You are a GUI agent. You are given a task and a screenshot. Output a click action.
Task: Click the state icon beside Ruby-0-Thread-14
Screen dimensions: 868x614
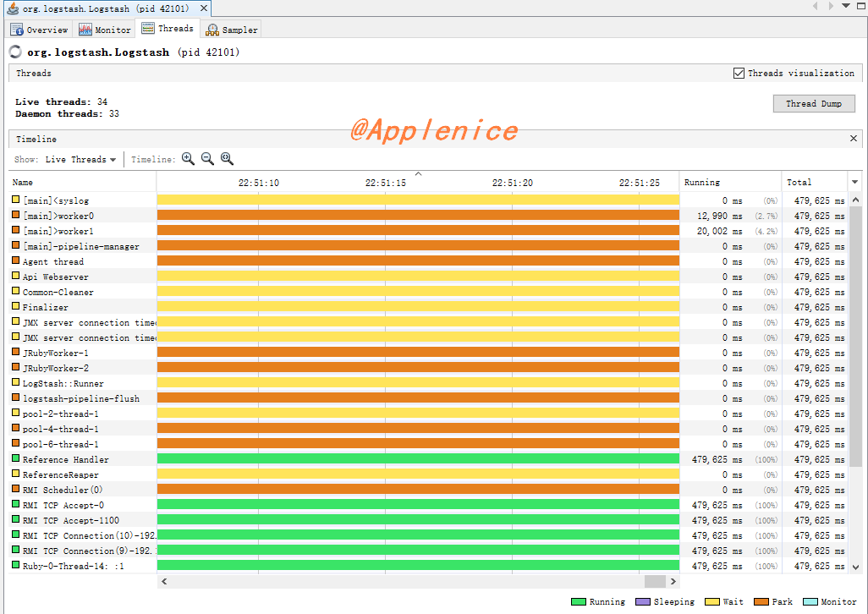(16, 565)
